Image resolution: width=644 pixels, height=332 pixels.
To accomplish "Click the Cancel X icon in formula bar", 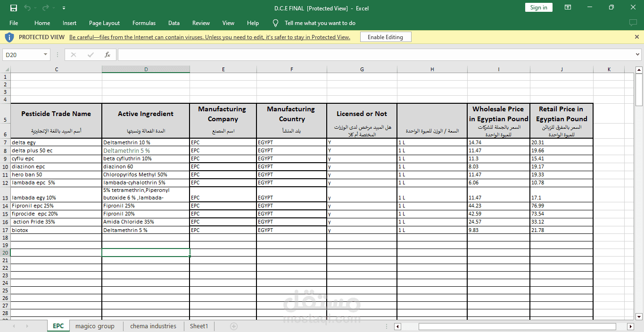I will coord(74,55).
